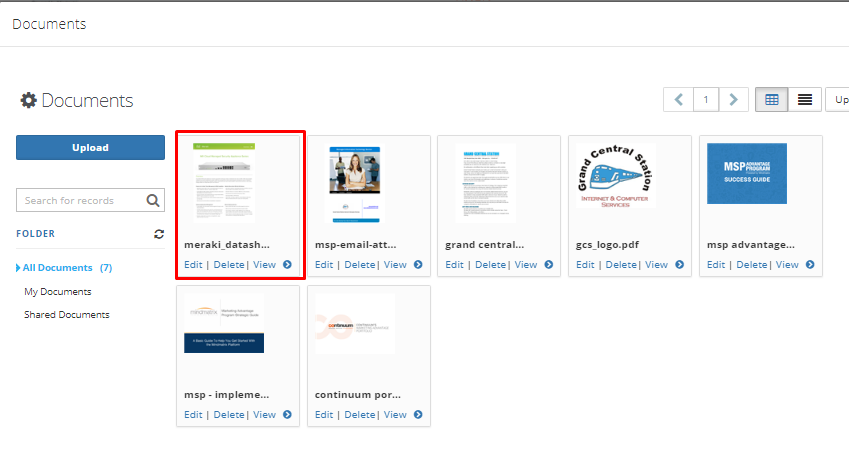Open the Grand Central Station logo thumbnail
The image size is (849, 473).
pos(616,175)
